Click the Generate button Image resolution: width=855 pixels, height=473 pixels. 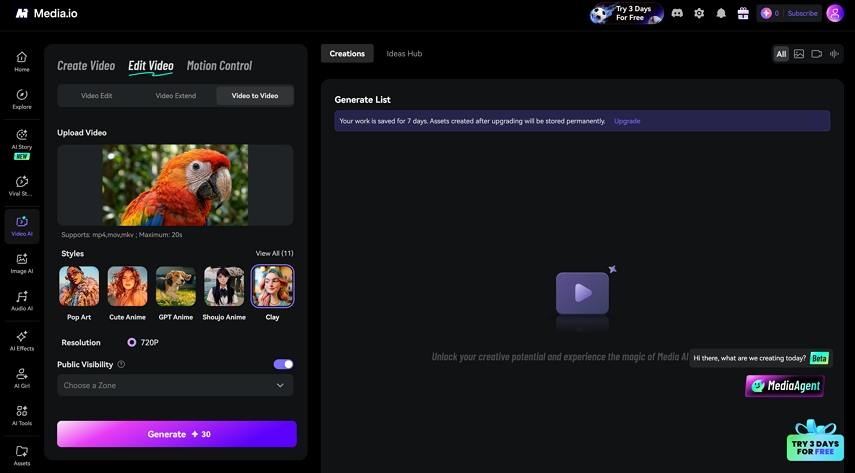click(x=177, y=434)
